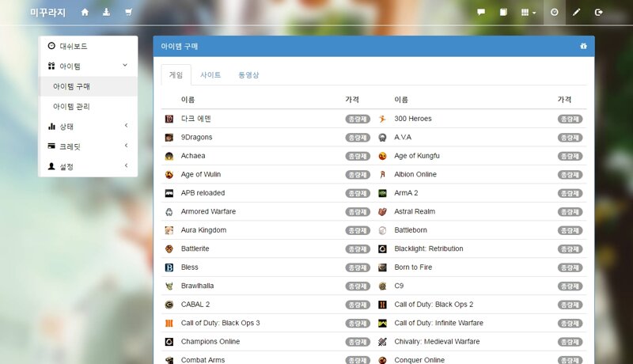Expand the 상태 sidebar section

88,127
